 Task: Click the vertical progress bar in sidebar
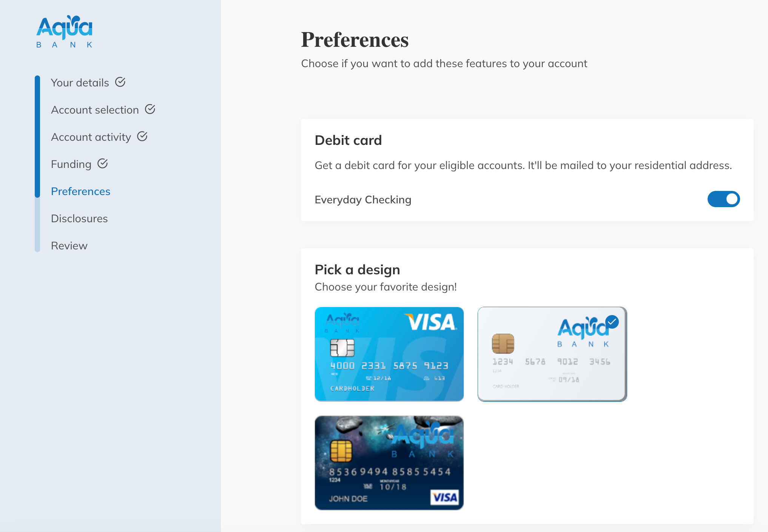click(x=37, y=164)
